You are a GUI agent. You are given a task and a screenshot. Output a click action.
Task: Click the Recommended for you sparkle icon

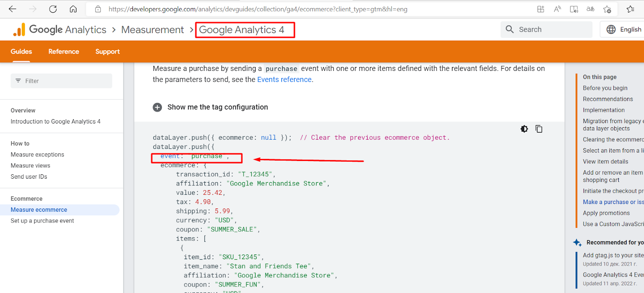pyautogui.click(x=577, y=242)
